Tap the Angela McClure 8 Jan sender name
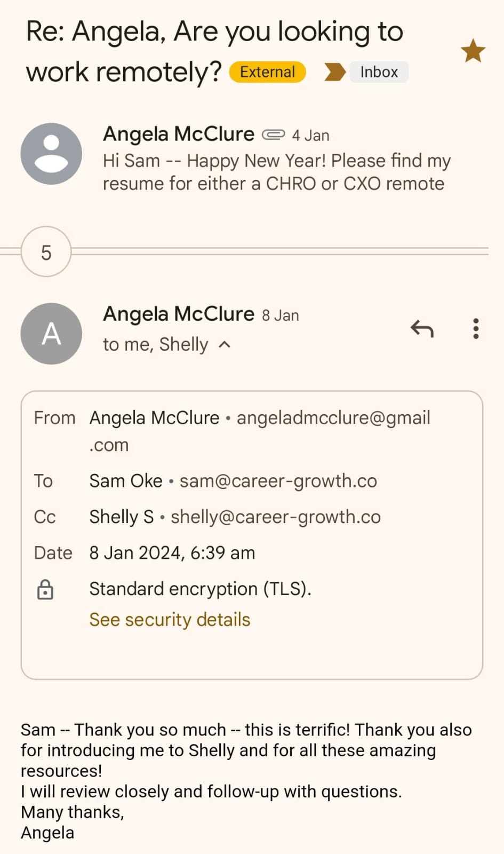This screenshot has width=504, height=854. [x=178, y=314]
